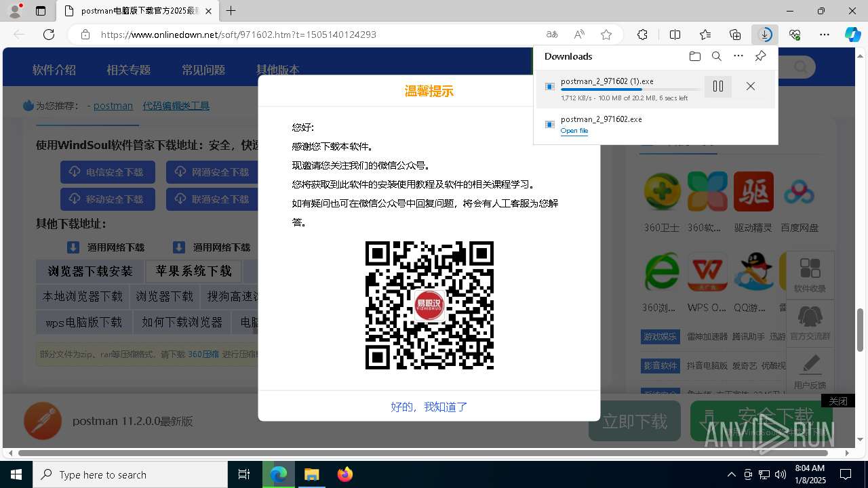Open the 常见问题 tab
Screen dimensions: 868x488
(x=203, y=70)
